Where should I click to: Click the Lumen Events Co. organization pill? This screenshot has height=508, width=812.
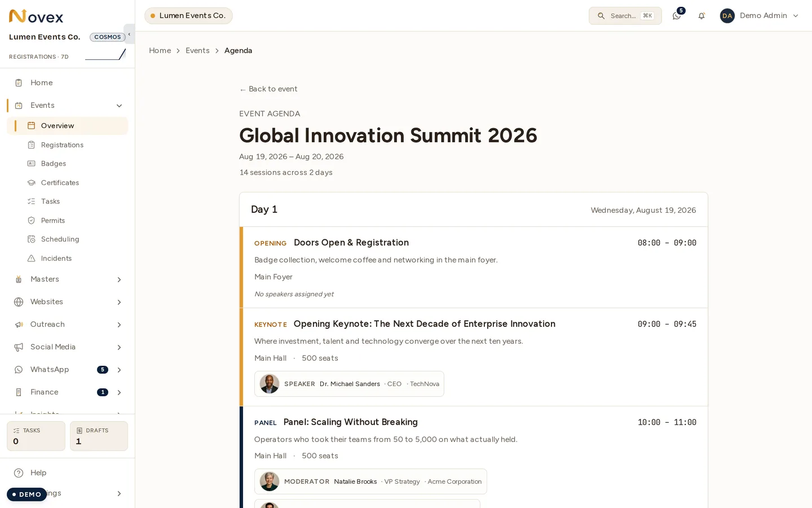point(188,16)
